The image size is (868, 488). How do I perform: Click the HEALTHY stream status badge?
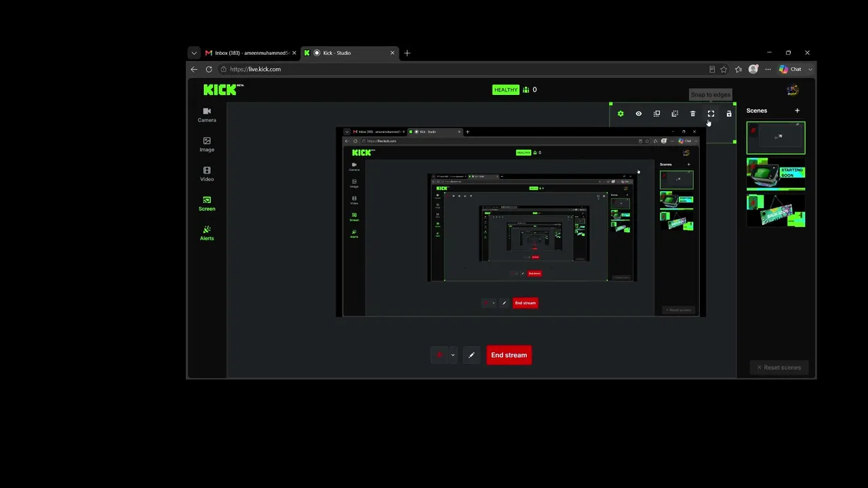[x=506, y=89]
